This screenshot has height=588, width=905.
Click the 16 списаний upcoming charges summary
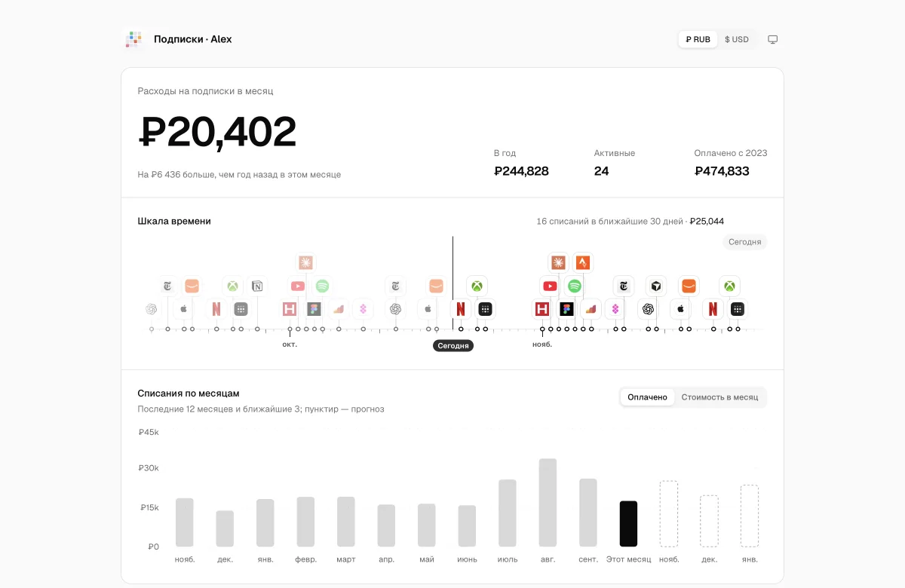[630, 222]
